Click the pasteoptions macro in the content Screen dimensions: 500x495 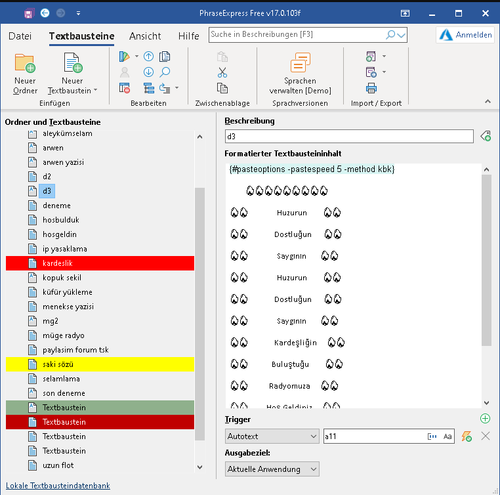point(312,169)
